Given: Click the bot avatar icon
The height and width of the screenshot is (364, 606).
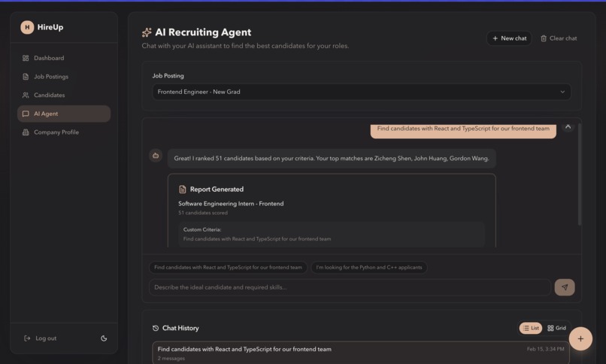Looking at the screenshot, I should (x=156, y=156).
